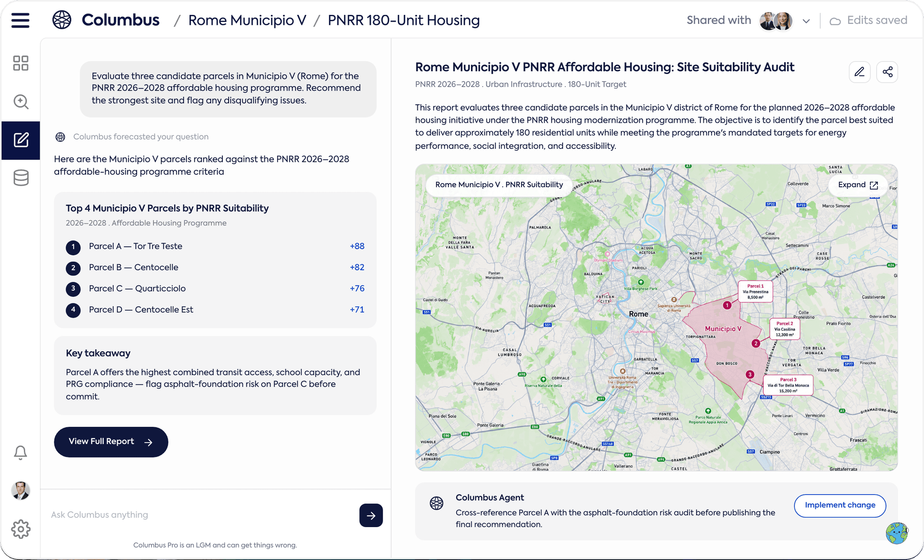Click Parcel 3 Via di Tor Bella Monaca label
The width and height of the screenshot is (924, 560).
pos(788,385)
